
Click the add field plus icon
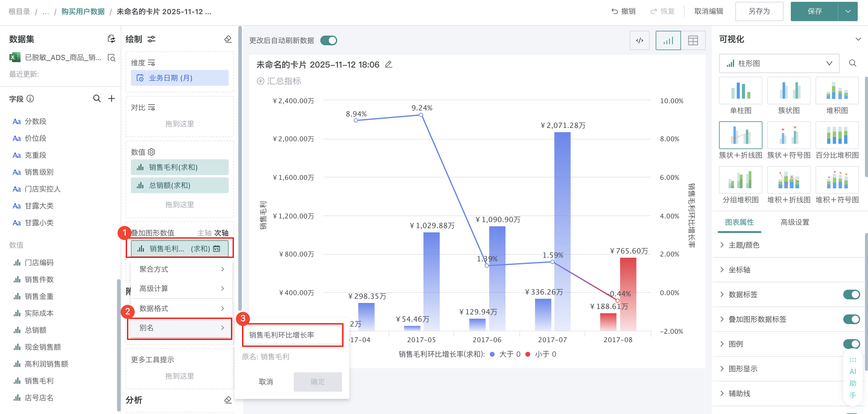point(112,98)
